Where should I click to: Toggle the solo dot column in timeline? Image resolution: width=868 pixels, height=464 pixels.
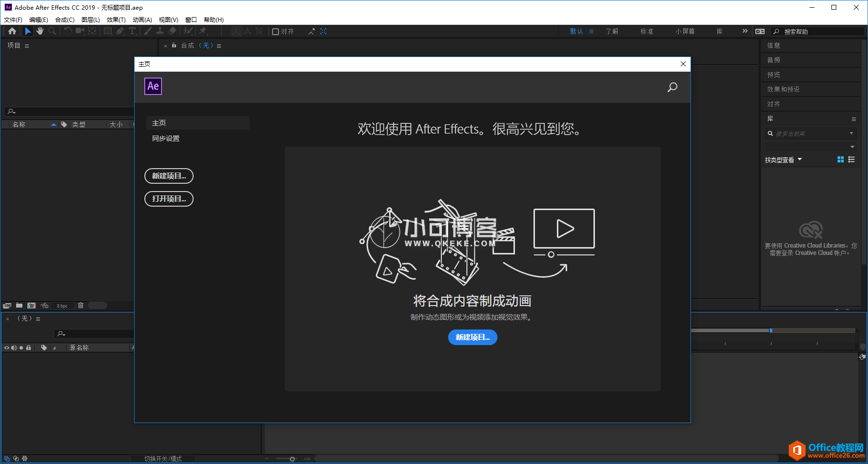(x=21, y=348)
